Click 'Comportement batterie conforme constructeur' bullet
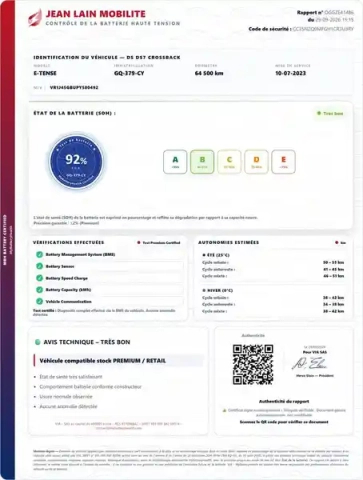The width and height of the screenshot is (363, 480). (x=90, y=387)
